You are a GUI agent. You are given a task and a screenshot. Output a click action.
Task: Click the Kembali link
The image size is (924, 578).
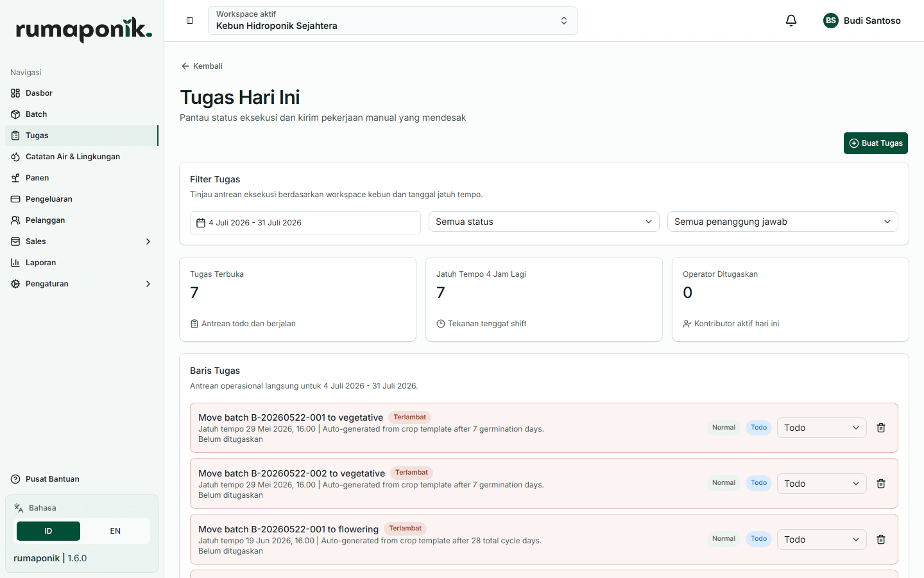coord(202,66)
